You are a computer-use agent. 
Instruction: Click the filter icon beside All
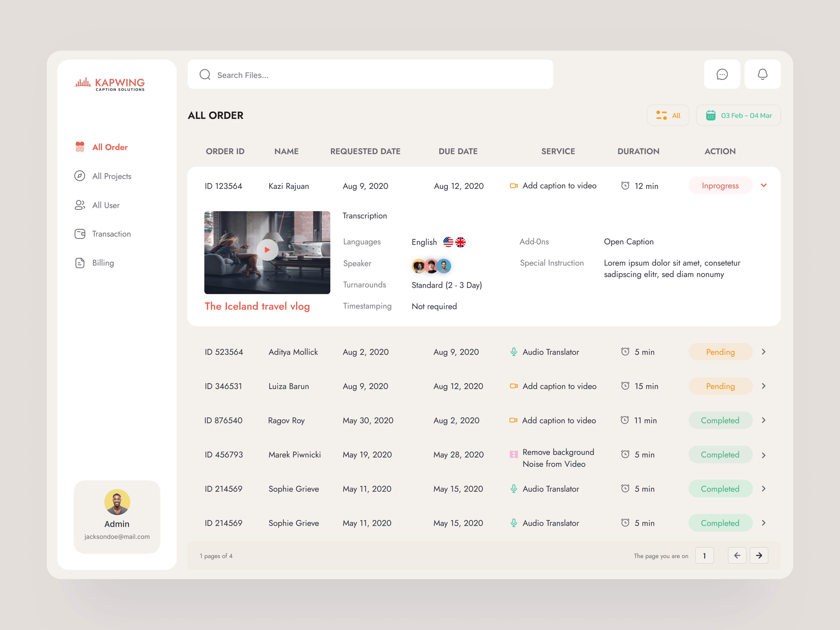(x=661, y=115)
